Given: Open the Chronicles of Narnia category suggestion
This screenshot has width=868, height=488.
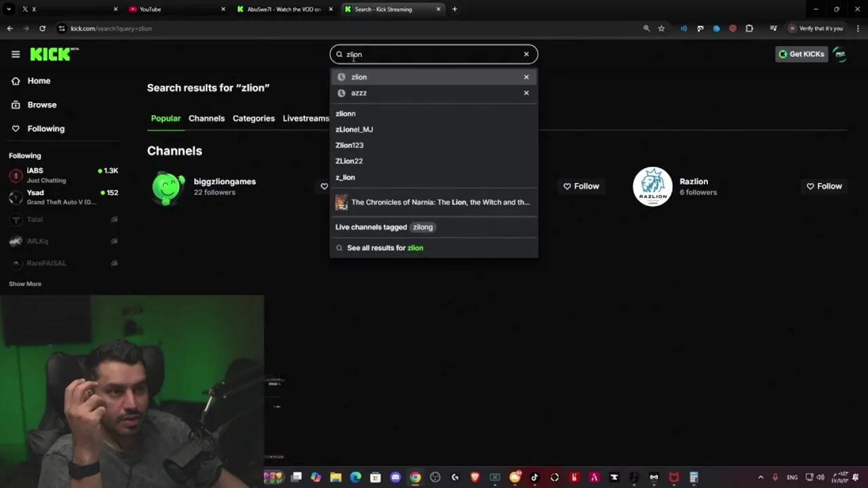Looking at the screenshot, I should [433, 202].
